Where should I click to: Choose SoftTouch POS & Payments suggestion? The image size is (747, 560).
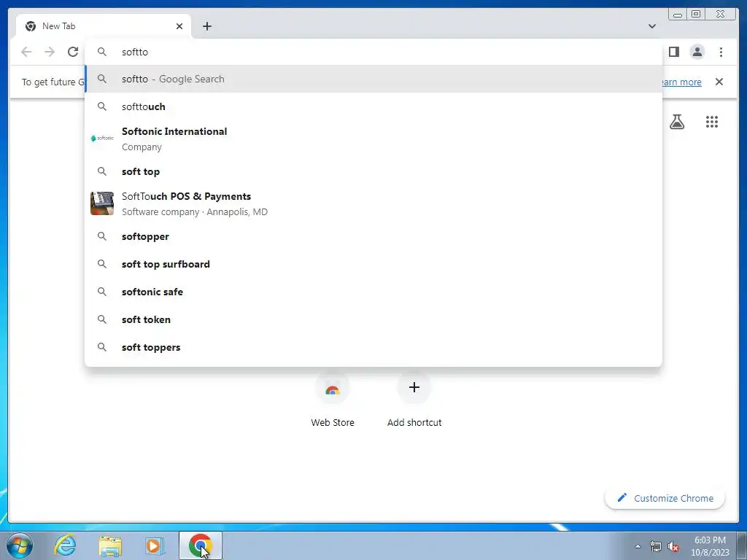click(373, 204)
